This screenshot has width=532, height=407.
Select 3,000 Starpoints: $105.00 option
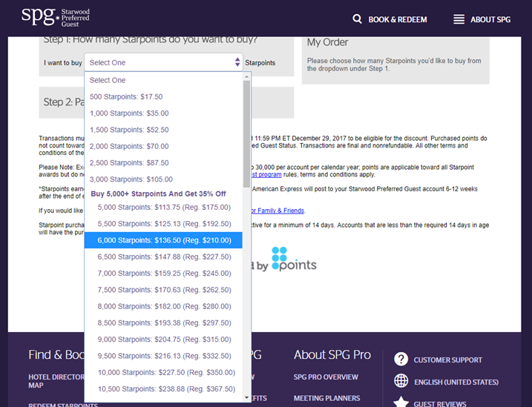[x=131, y=179]
